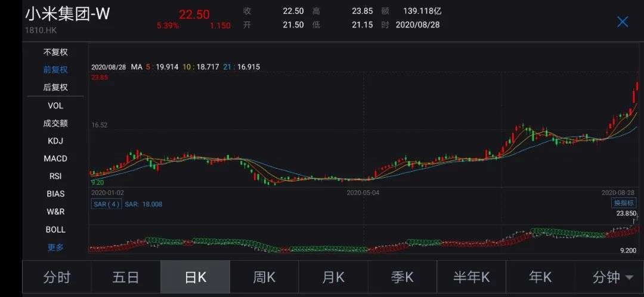The image size is (644, 297).
Task: Select 后复权 price adjustment option
Action: point(55,87)
